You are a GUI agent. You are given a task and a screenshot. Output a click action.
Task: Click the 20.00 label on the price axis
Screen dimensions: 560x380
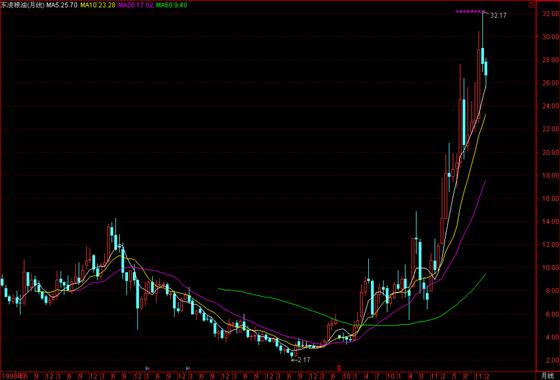coord(550,152)
